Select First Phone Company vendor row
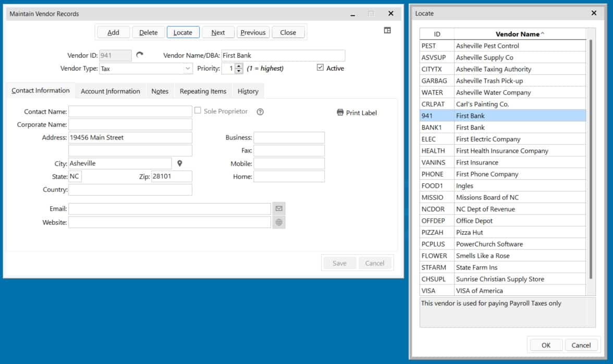The height and width of the screenshot is (364, 613). 502,174
